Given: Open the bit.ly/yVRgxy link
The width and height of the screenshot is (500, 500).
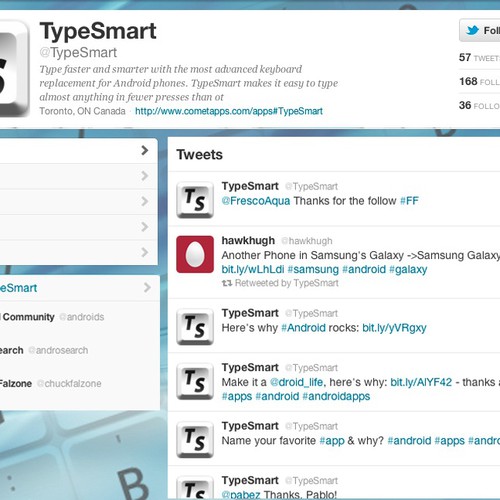Looking at the screenshot, I should (394, 328).
